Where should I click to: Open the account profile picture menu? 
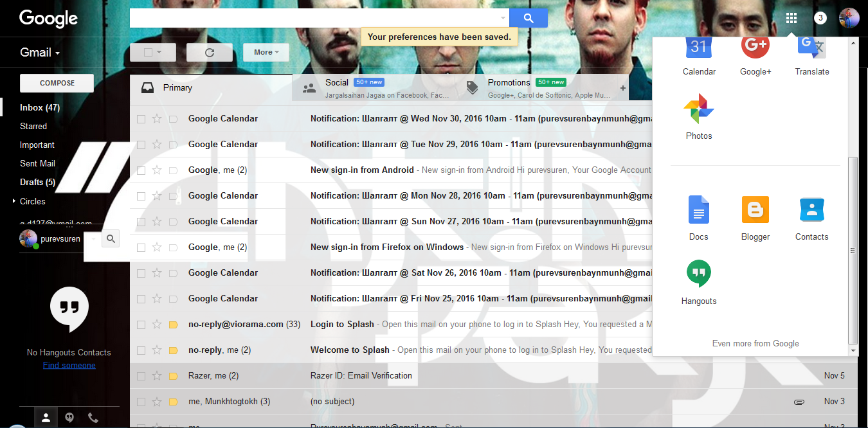tap(849, 18)
